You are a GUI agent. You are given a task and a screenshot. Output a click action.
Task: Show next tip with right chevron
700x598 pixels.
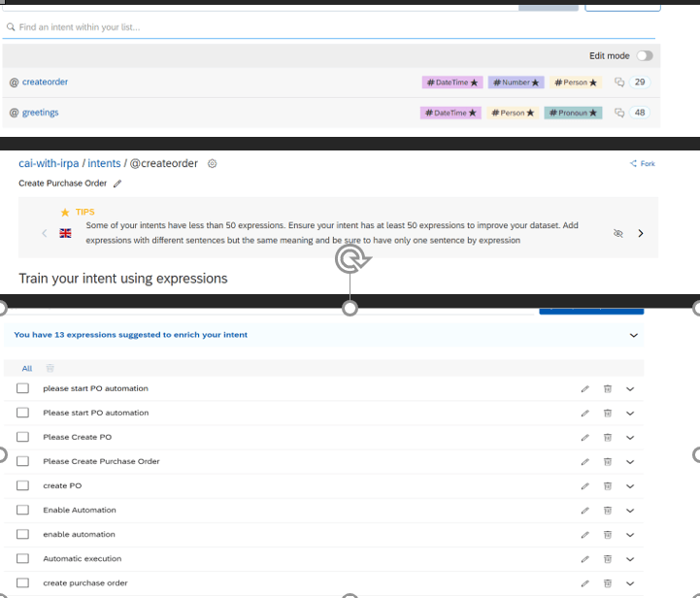pyautogui.click(x=641, y=233)
